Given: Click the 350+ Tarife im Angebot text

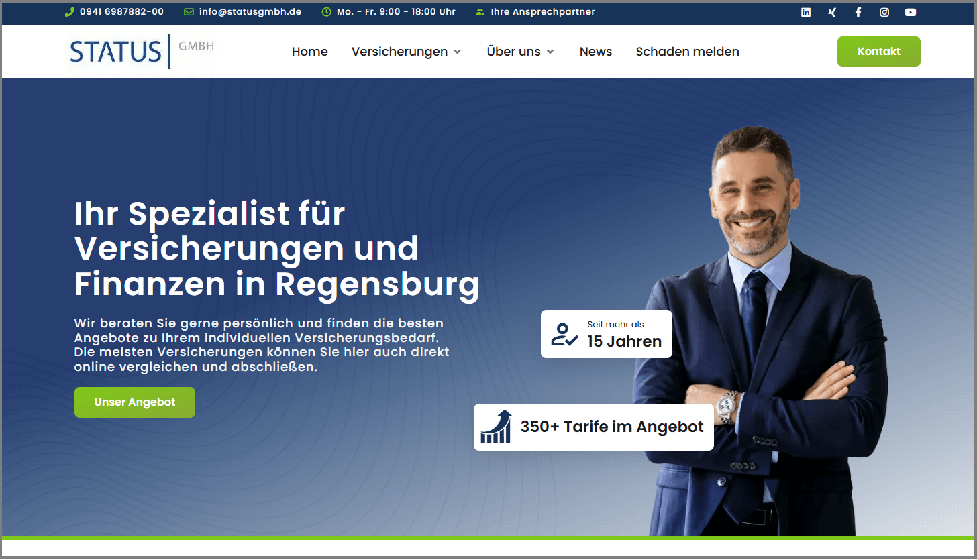Looking at the screenshot, I should tap(612, 427).
